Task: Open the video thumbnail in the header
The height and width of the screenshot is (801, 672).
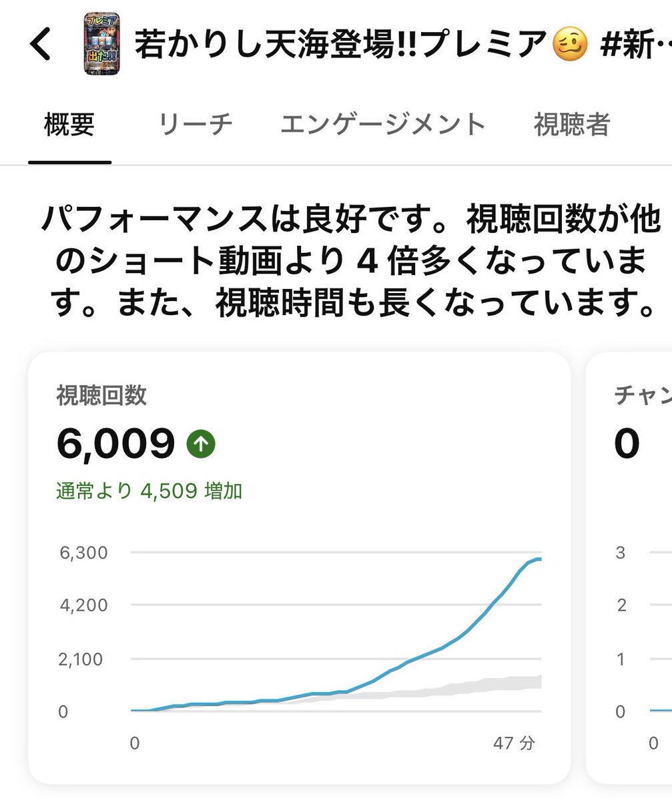Action: (x=102, y=45)
